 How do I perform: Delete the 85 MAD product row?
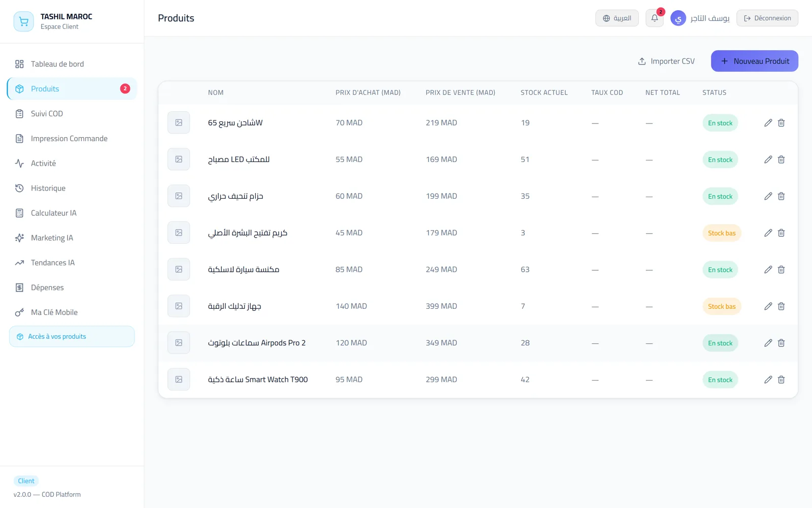(781, 270)
